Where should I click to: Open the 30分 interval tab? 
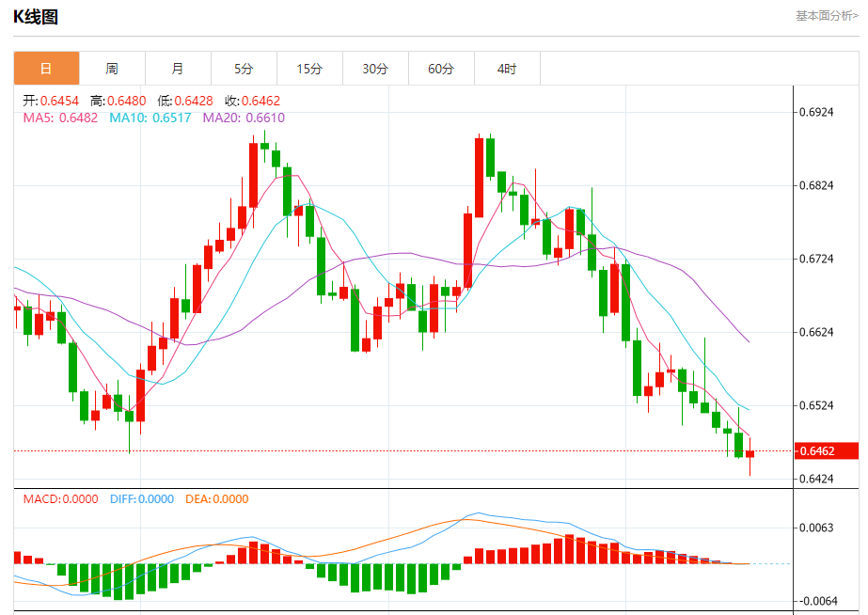pos(375,69)
